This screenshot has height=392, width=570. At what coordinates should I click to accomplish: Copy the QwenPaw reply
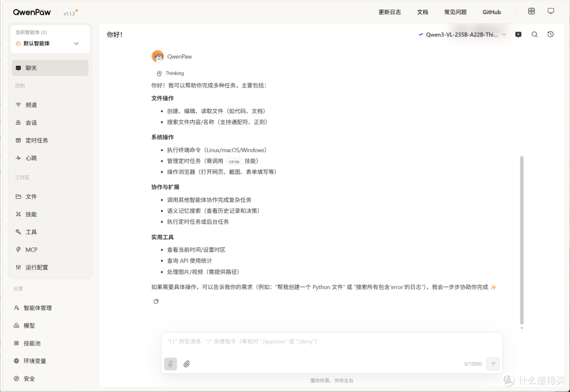tap(156, 301)
